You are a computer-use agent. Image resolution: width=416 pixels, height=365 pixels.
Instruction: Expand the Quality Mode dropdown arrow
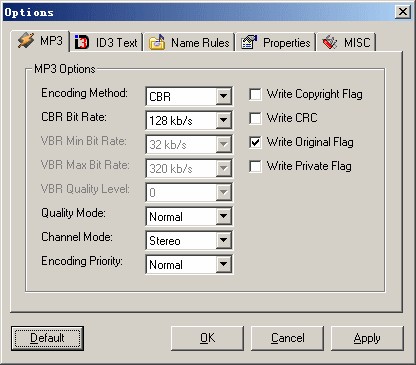point(223,217)
